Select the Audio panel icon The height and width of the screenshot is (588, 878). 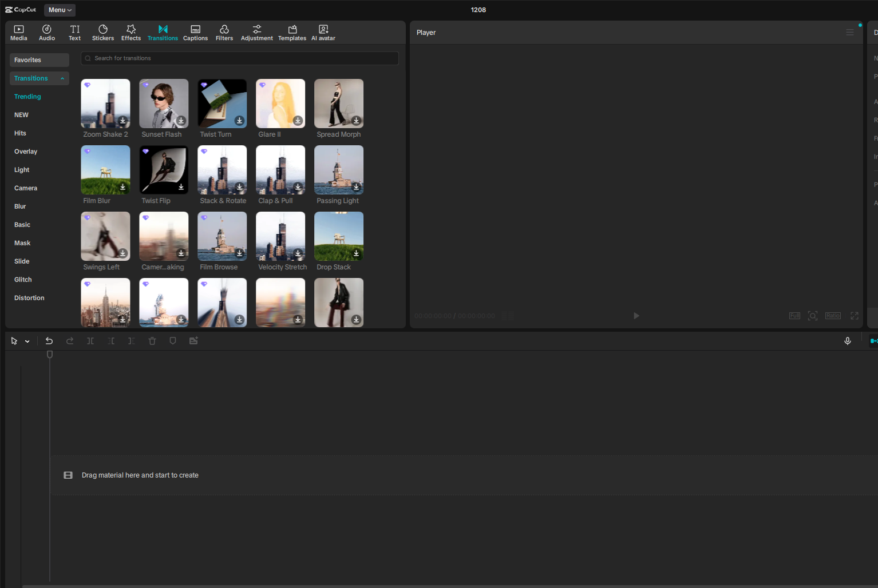[46, 32]
